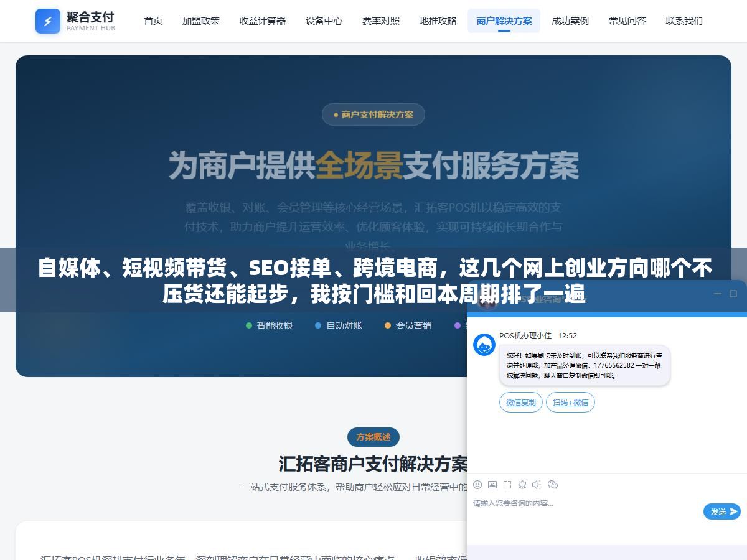
Task: Open the 首页 nav item
Action: (153, 21)
